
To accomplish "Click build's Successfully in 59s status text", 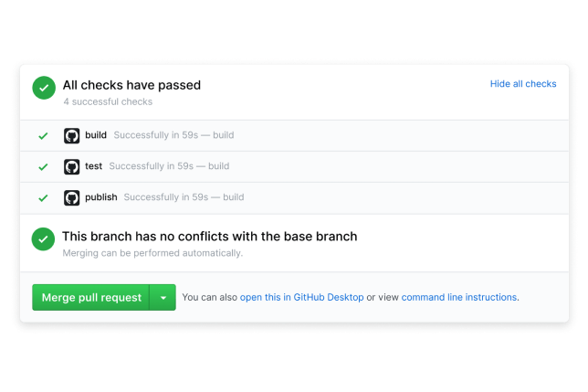I will pyautogui.click(x=156, y=135).
